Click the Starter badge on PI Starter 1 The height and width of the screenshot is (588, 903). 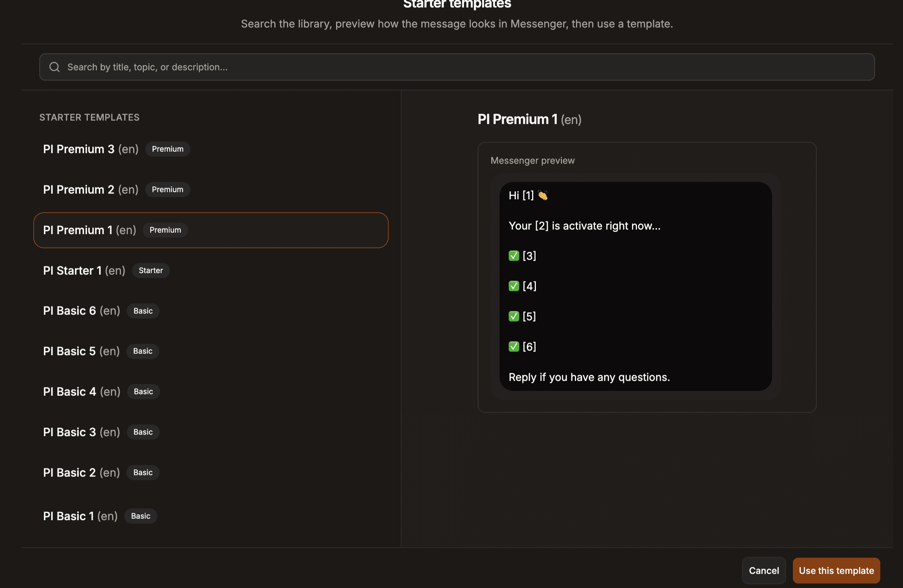[x=151, y=271]
